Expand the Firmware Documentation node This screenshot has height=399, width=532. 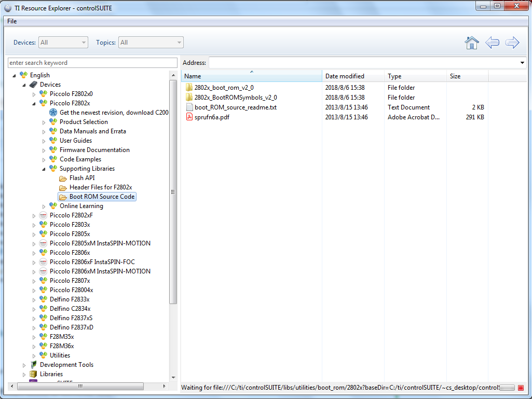[x=44, y=150]
